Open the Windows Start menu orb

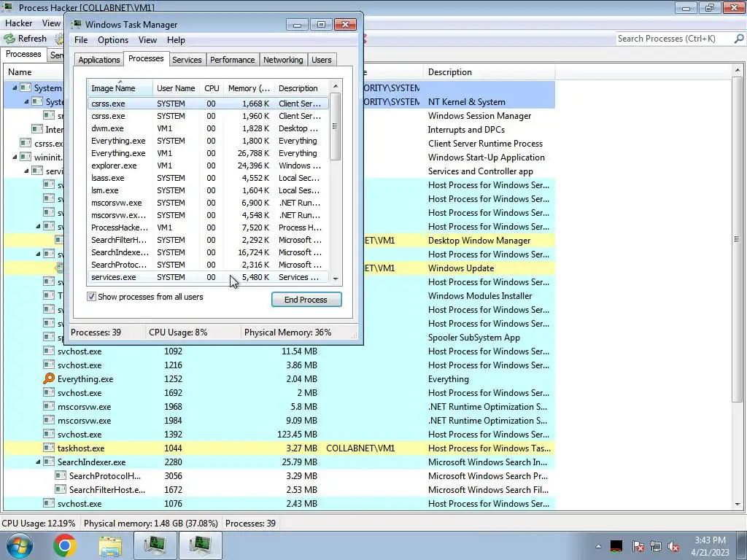tap(19, 545)
